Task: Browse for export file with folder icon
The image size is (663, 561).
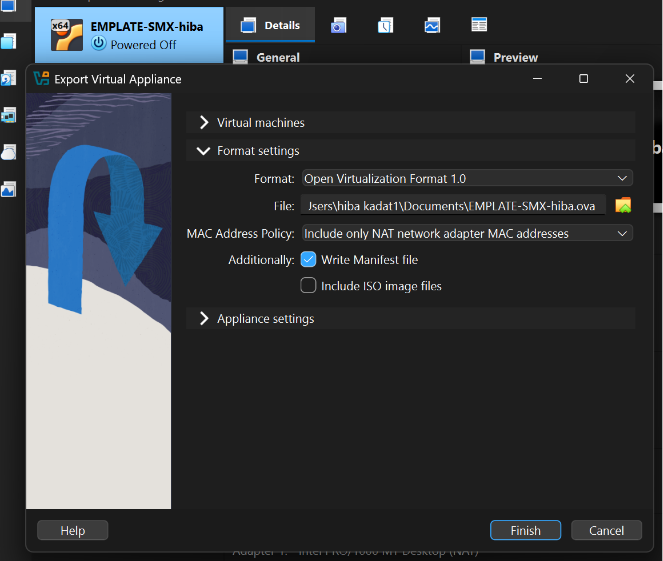Action: coord(623,205)
